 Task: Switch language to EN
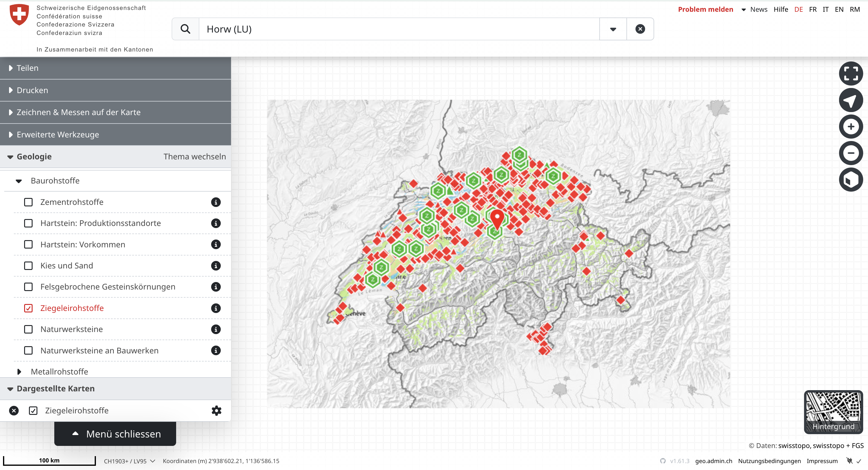(839, 9)
